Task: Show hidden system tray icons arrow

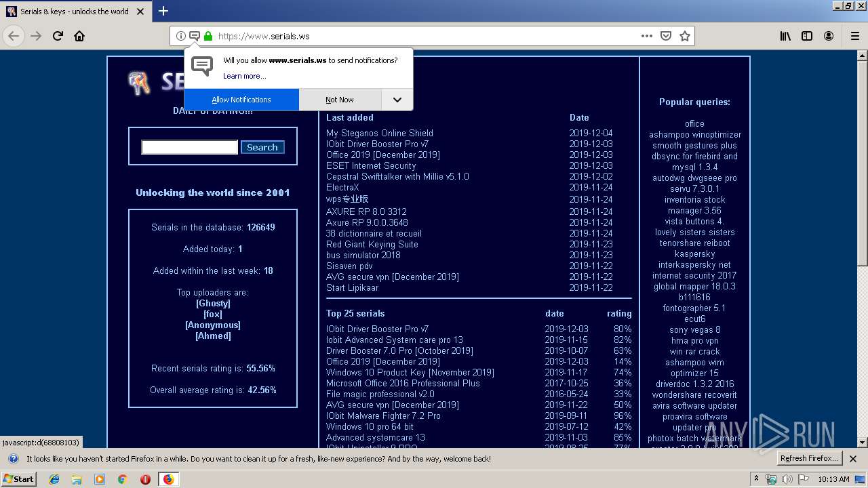Action: [756, 479]
